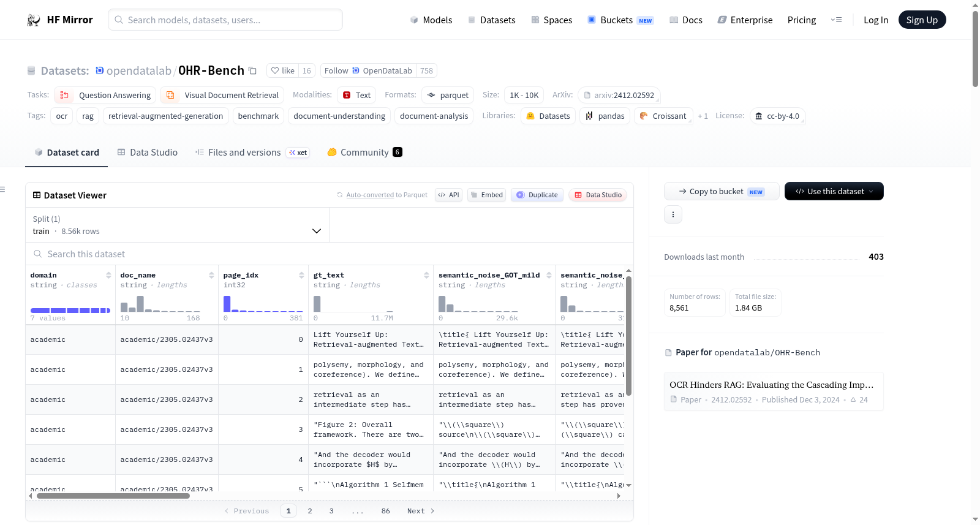Click the HF Mirror logo icon
Screen dimensions: 980x525
[34, 20]
